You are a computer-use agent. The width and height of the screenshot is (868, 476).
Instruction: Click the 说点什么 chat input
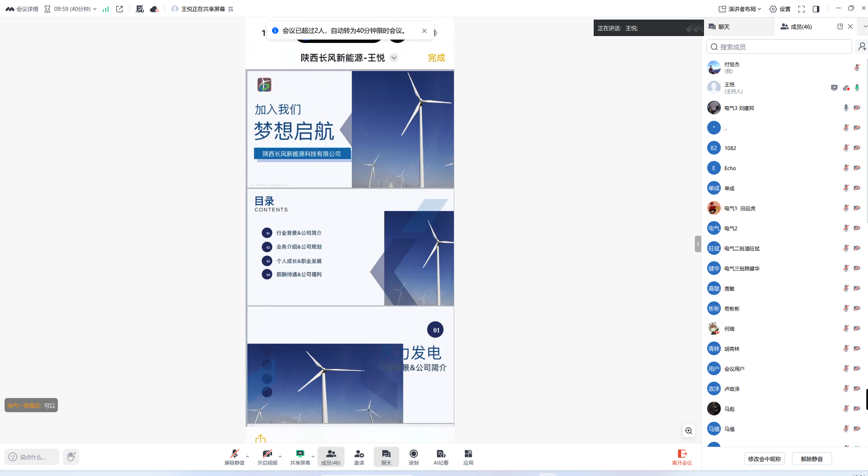[32, 457]
